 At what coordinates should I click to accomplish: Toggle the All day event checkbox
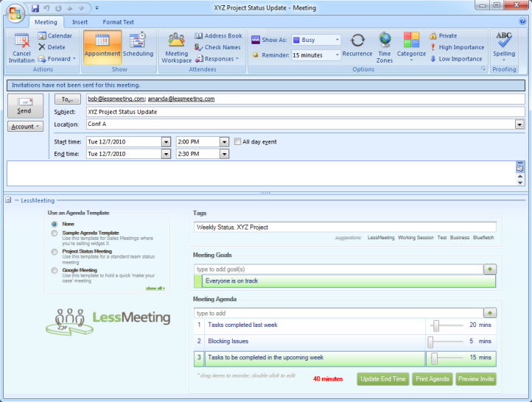tap(237, 141)
